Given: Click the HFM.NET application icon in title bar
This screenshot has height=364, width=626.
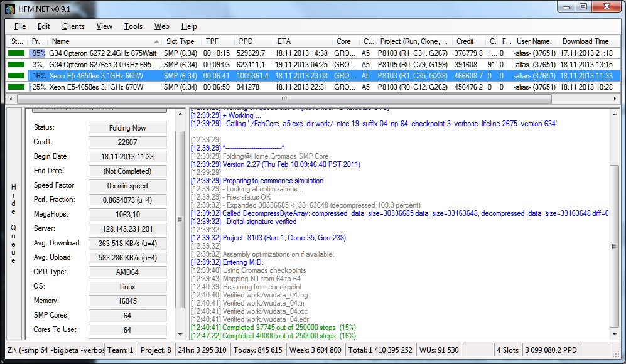Looking at the screenshot, I should (11, 9).
